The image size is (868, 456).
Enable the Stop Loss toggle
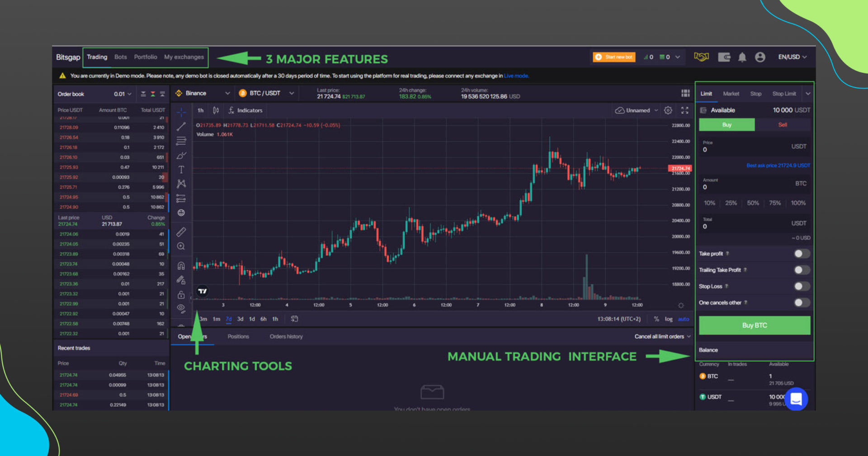802,286
